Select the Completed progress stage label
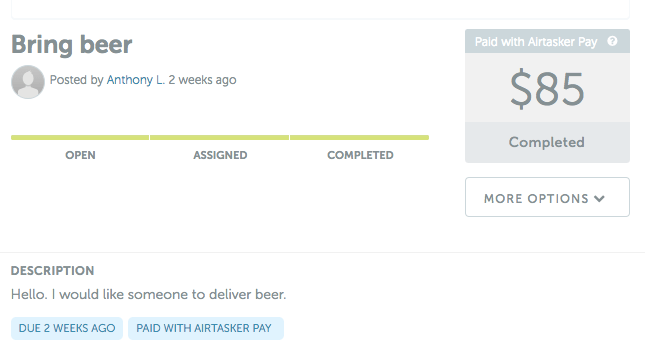 pyautogui.click(x=360, y=155)
